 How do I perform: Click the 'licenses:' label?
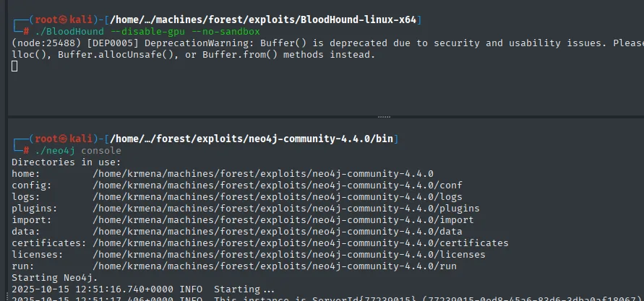point(38,254)
